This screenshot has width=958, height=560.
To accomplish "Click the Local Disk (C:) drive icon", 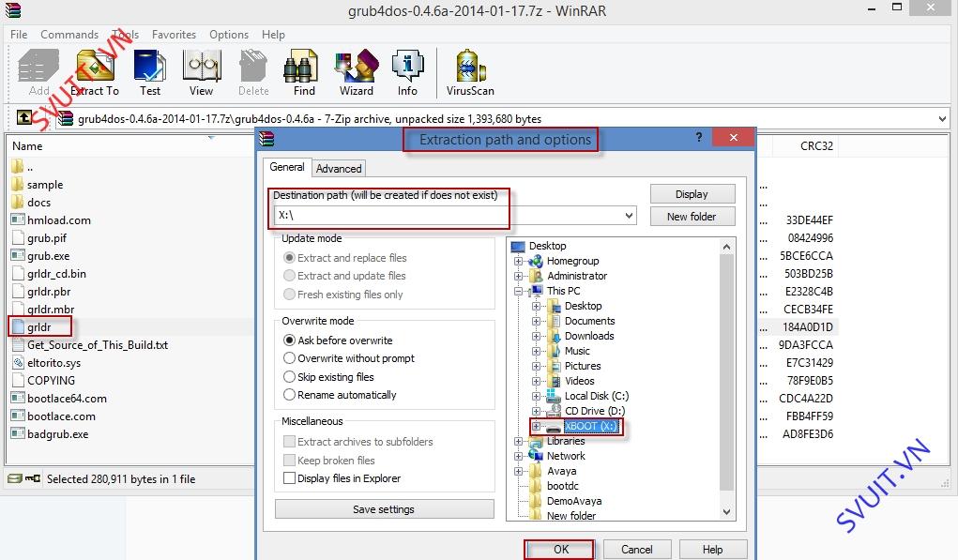I will 554,396.
